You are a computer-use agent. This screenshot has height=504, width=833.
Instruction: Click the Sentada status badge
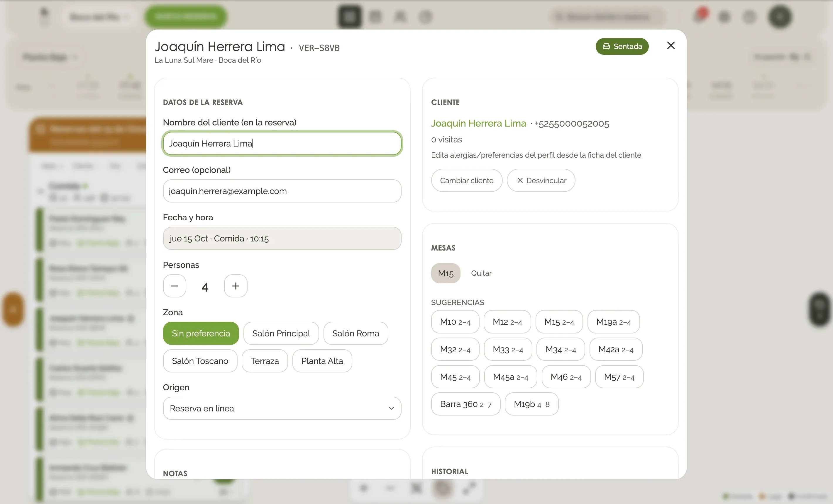pos(622,46)
